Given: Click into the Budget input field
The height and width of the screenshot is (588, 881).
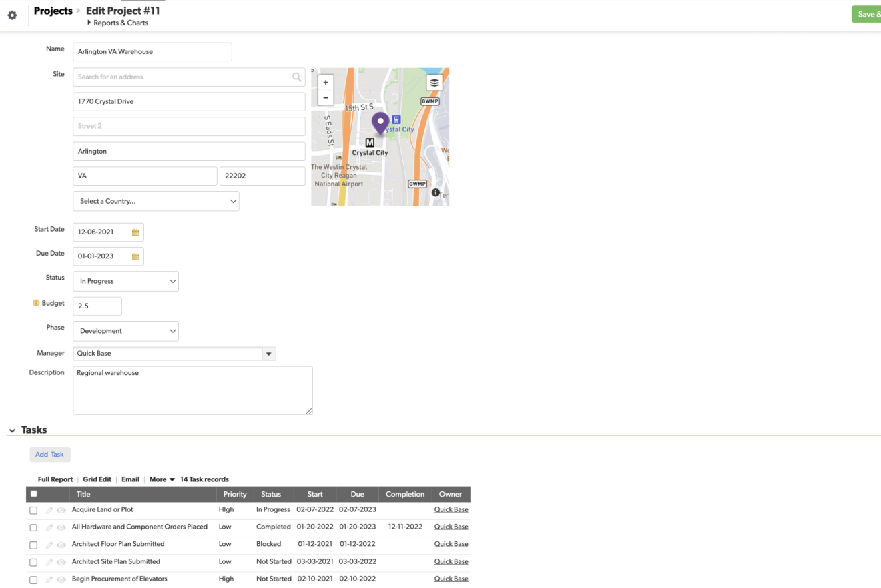Looking at the screenshot, I should tap(97, 306).
